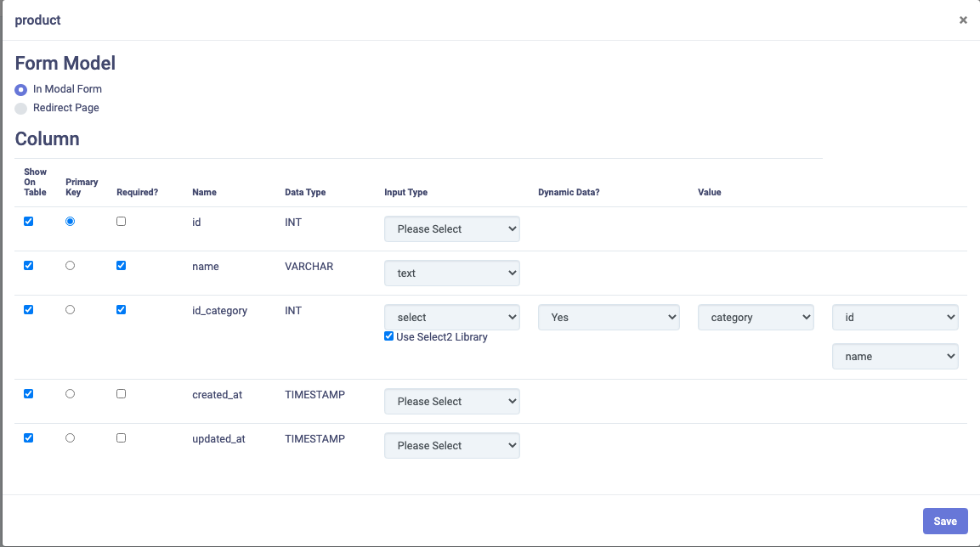Open the "id" value field dropdown
The height and width of the screenshot is (547, 980).
click(x=895, y=317)
